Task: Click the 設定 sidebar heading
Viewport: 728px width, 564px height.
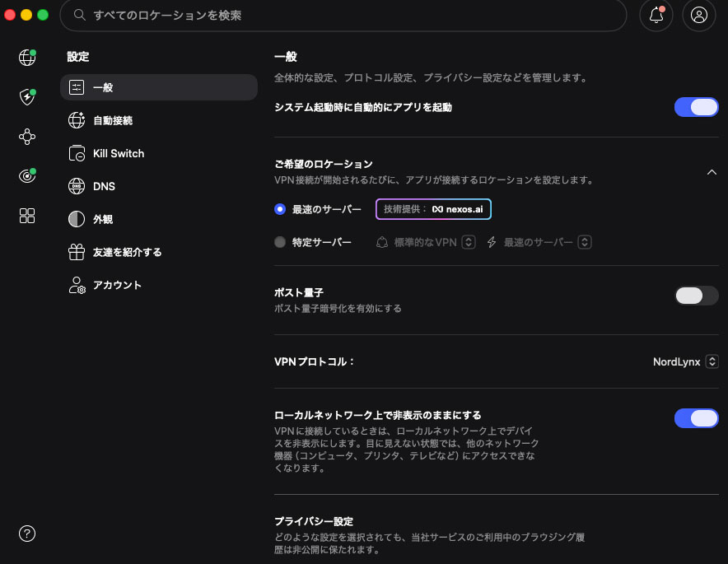Action: tap(78, 57)
